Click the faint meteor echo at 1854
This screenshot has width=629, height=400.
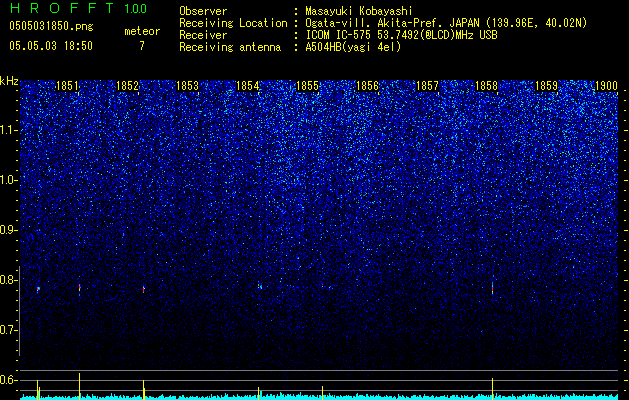(260, 286)
